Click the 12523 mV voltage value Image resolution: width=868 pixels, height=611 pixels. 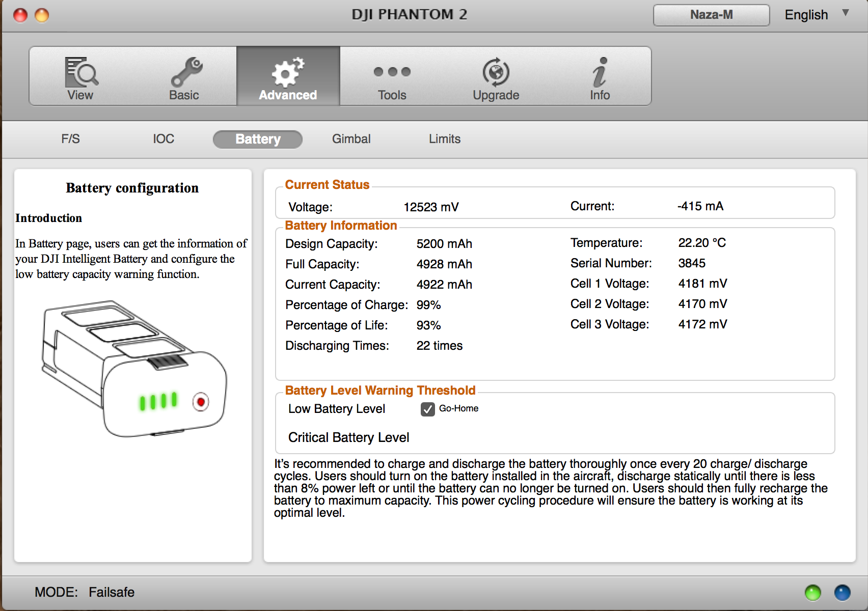(x=431, y=207)
